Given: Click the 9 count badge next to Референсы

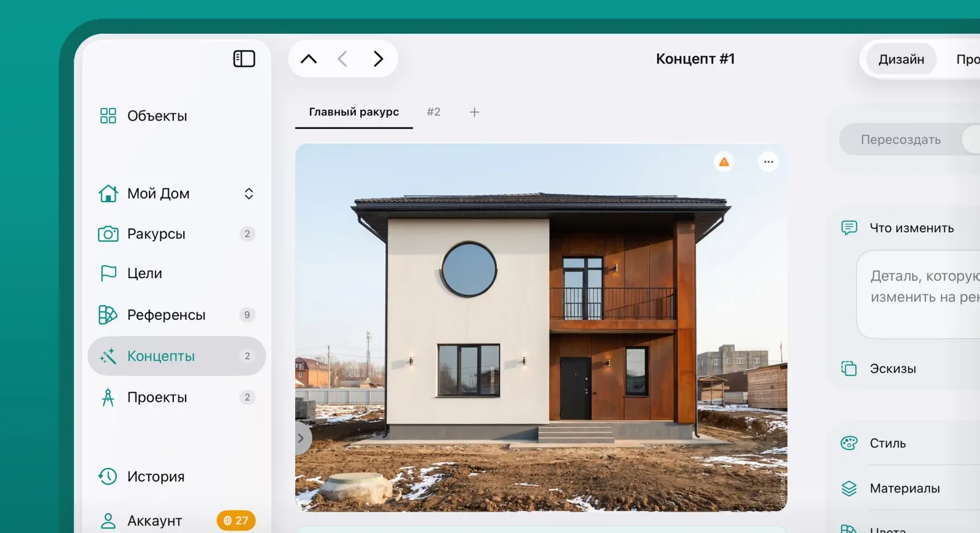Looking at the screenshot, I should click(x=247, y=315).
